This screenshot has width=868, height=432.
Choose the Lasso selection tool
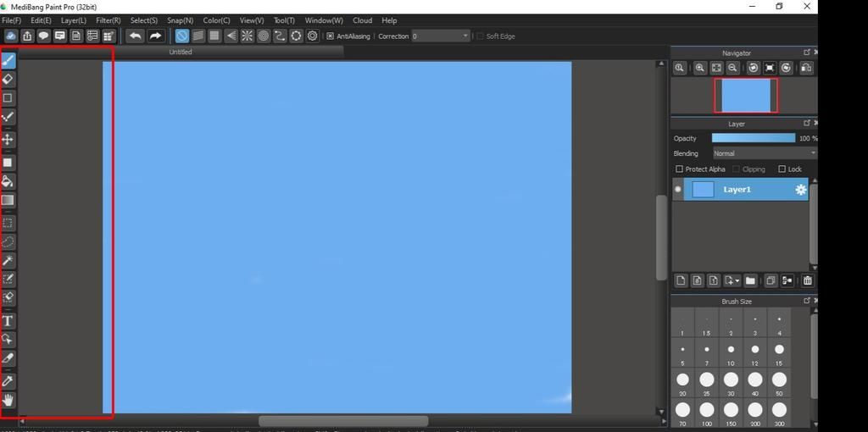tap(8, 241)
